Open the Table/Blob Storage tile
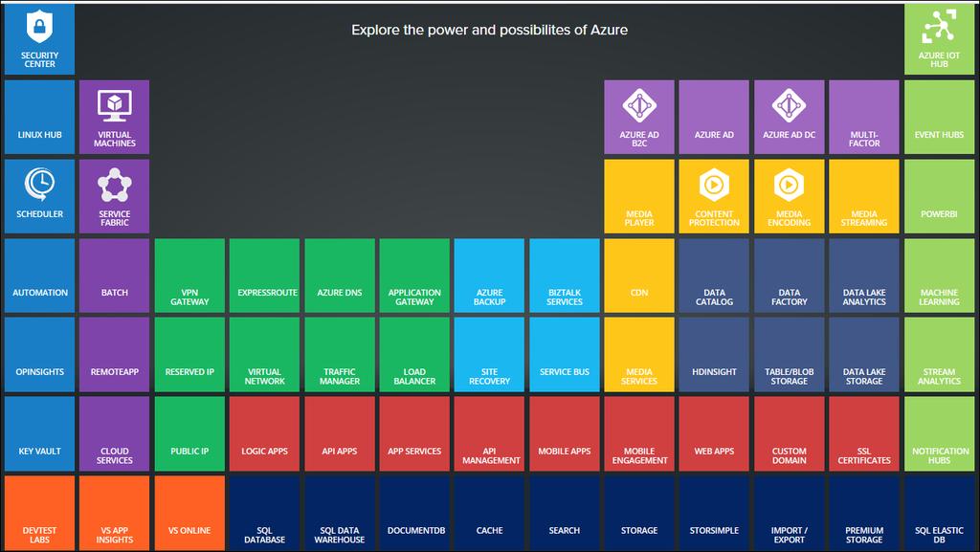The height and width of the screenshot is (552, 980). [790, 355]
